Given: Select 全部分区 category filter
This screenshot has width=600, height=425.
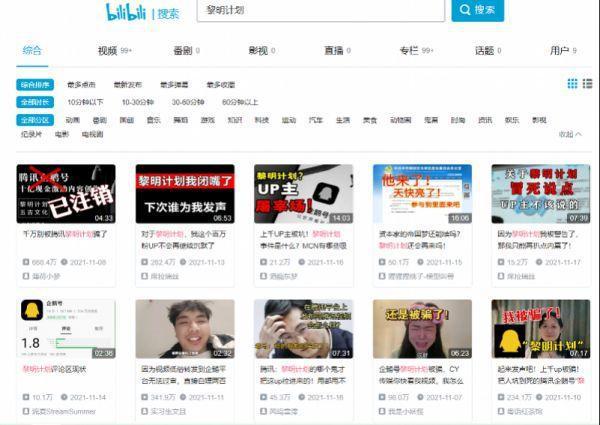Looking at the screenshot, I should (x=35, y=120).
